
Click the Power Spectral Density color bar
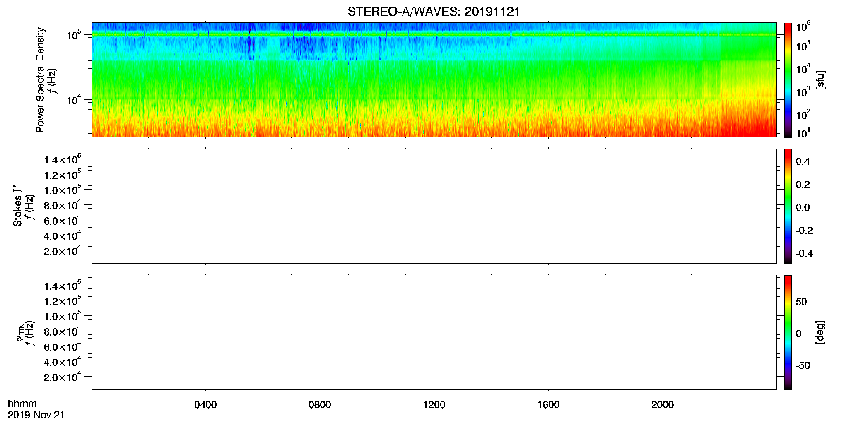coord(788,80)
